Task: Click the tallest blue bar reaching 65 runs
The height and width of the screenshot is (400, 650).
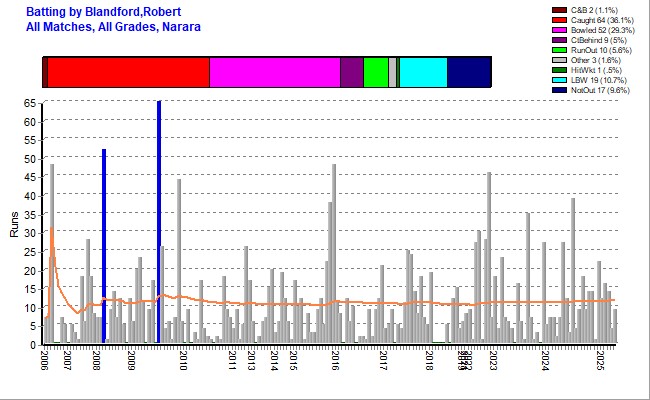Action: coord(159,222)
